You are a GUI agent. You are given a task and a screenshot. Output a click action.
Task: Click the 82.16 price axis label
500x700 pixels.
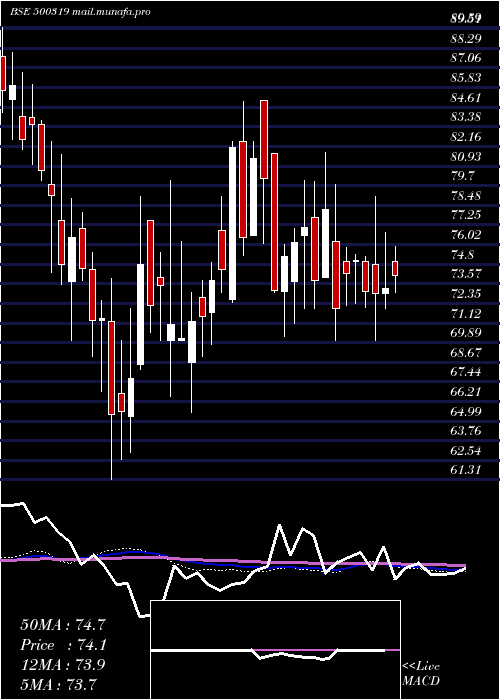click(x=466, y=137)
